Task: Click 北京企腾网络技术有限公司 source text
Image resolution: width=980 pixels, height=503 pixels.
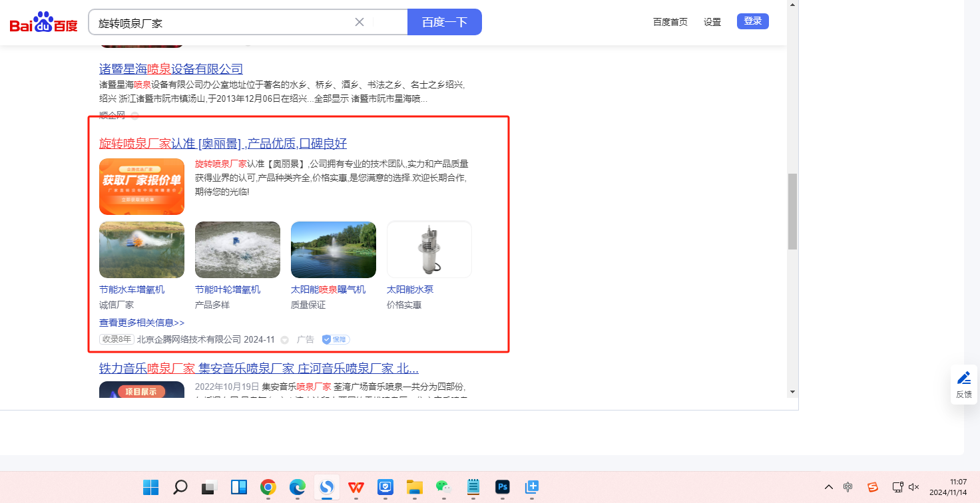Action: pos(189,339)
